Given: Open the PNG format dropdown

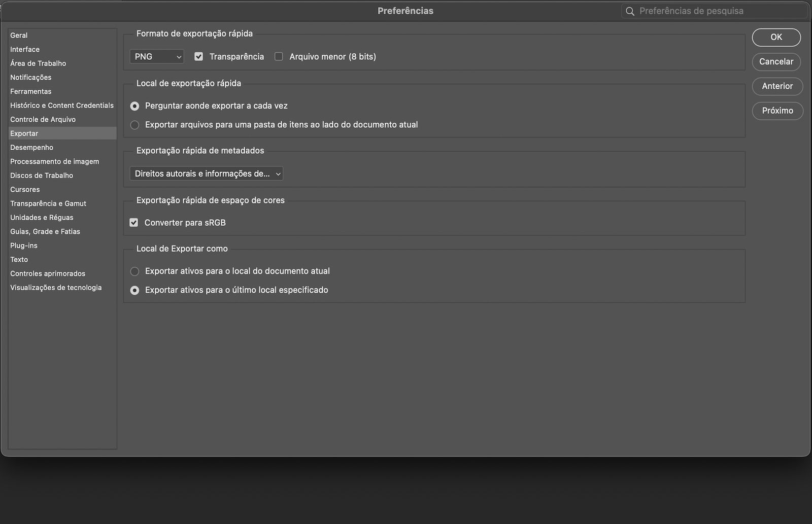Looking at the screenshot, I should [x=157, y=57].
